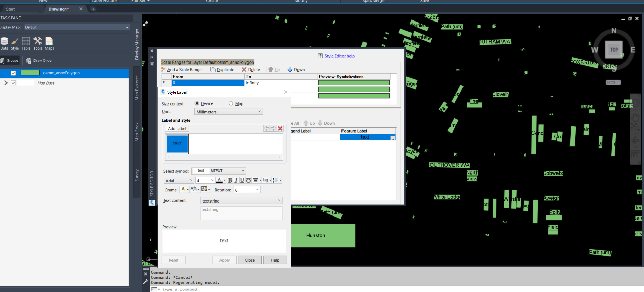644x292 pixels.
Task: Click the Help button in Style Label
Action: 275,260
